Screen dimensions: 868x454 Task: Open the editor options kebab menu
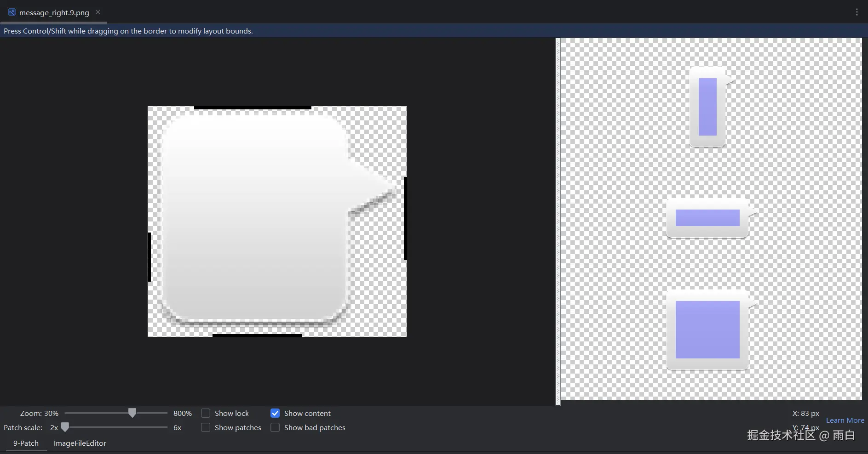(x=857, y=12)
